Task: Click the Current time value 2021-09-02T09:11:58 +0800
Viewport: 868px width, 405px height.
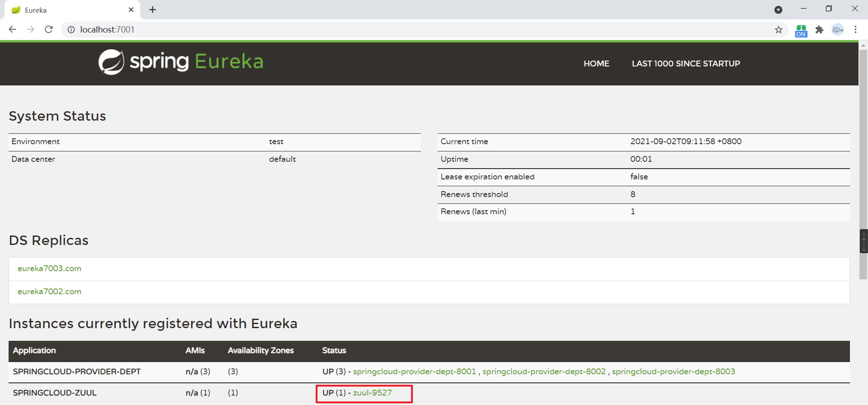Action: tap(686, 141)
